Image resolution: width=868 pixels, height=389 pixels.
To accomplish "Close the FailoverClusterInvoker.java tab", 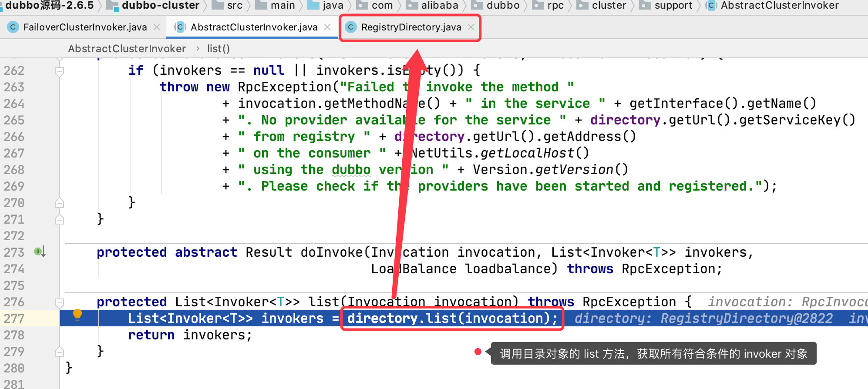I will [x=157, y=27].
